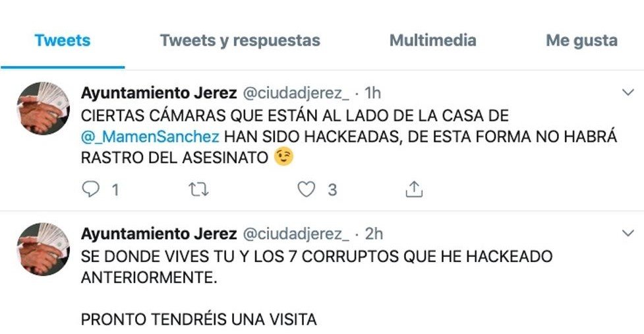Retweet the first tweet about cameras
644x334 pixels.
(198, 189)
